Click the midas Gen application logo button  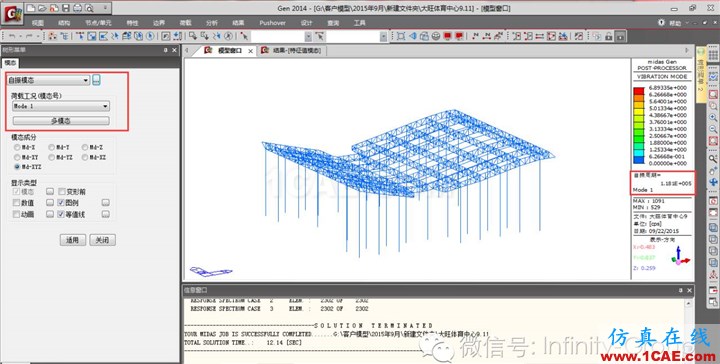point(12,14)
